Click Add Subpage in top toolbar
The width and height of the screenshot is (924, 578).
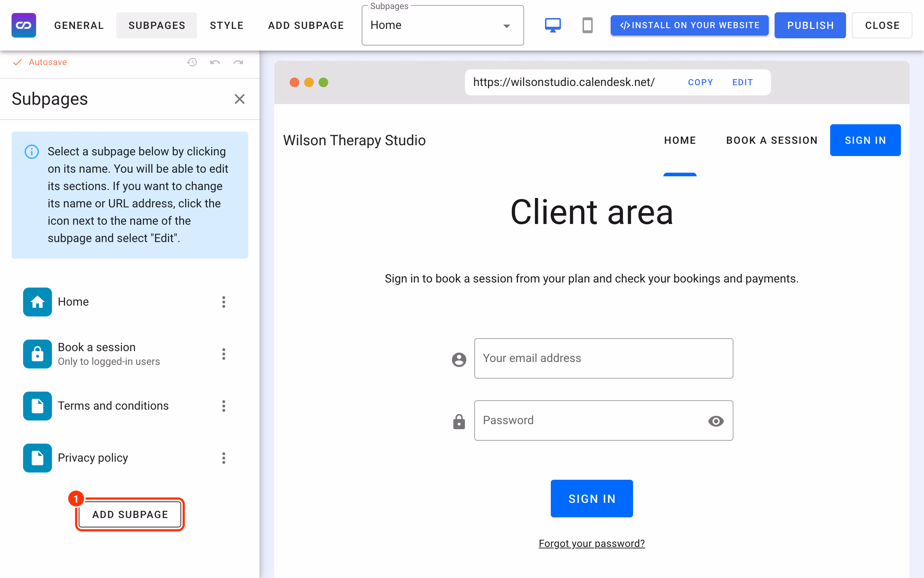coord(306,25)
